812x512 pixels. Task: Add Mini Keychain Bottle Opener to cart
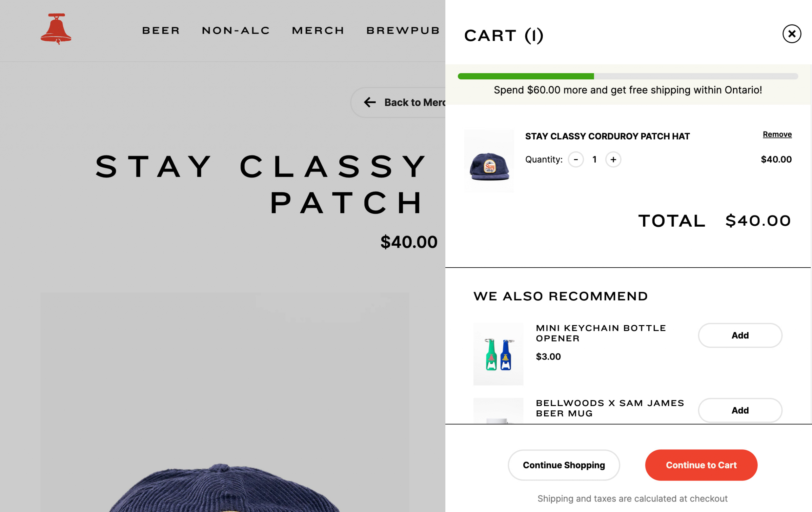(740, 335)
